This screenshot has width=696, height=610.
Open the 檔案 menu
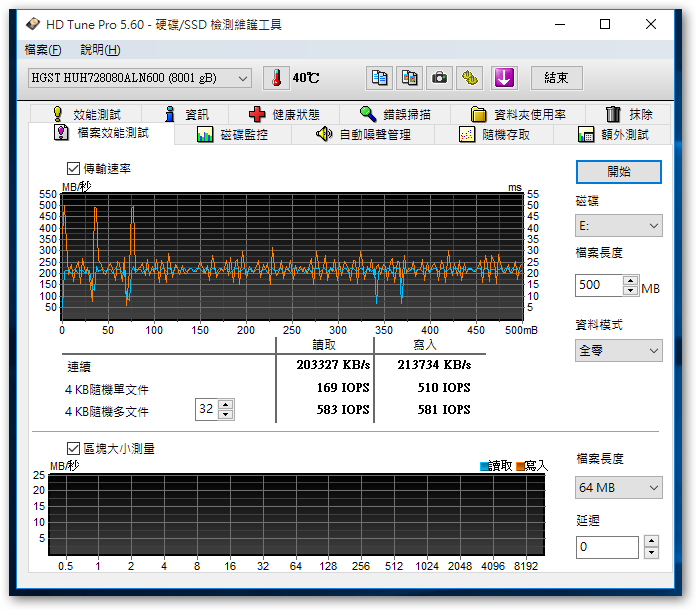42,50
